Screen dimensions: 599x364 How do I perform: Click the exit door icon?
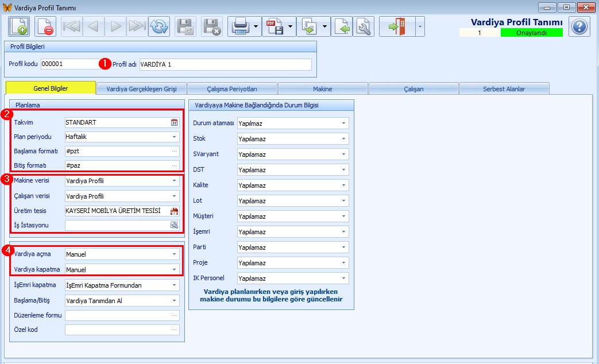(397, 27)
